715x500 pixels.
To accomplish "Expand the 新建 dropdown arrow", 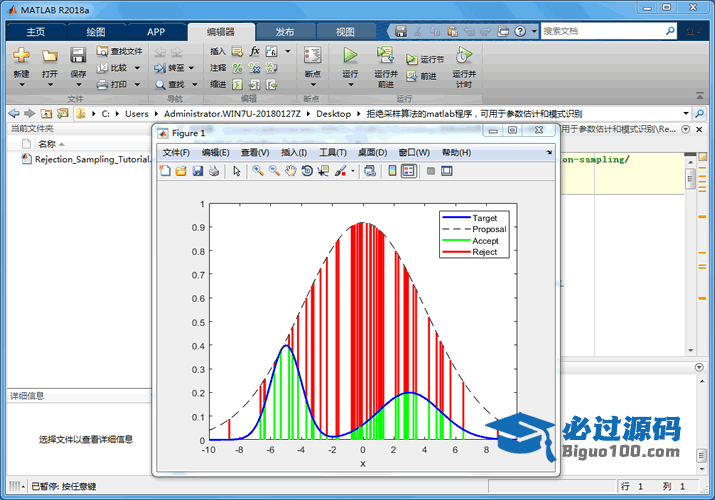I will coord(21,85).
